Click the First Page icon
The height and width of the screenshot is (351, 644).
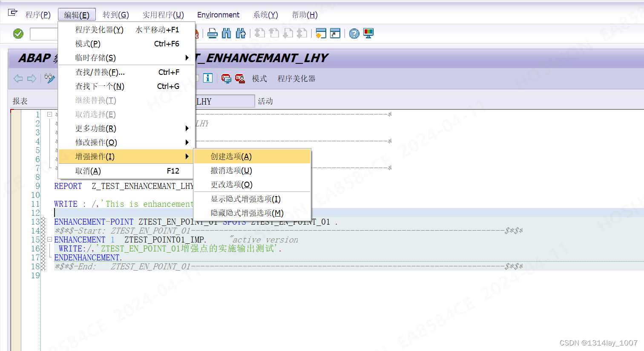pos(260,33)
